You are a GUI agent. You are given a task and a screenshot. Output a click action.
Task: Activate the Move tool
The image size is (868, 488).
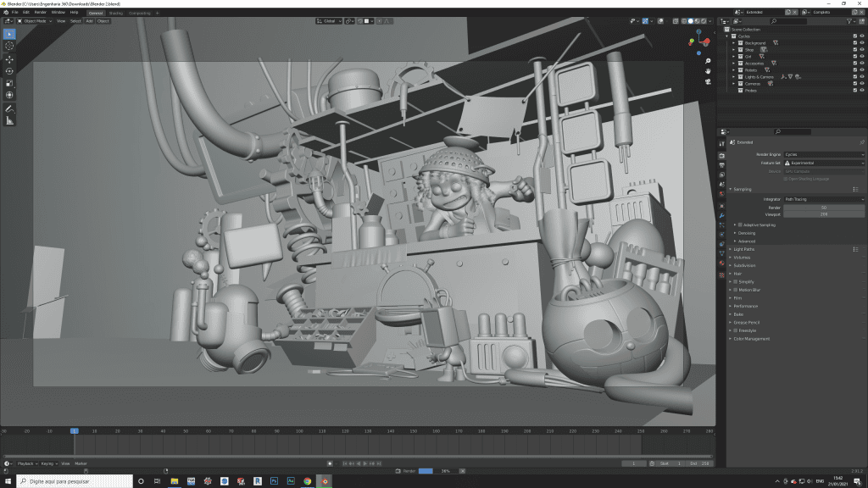click(x=9, y=59)
